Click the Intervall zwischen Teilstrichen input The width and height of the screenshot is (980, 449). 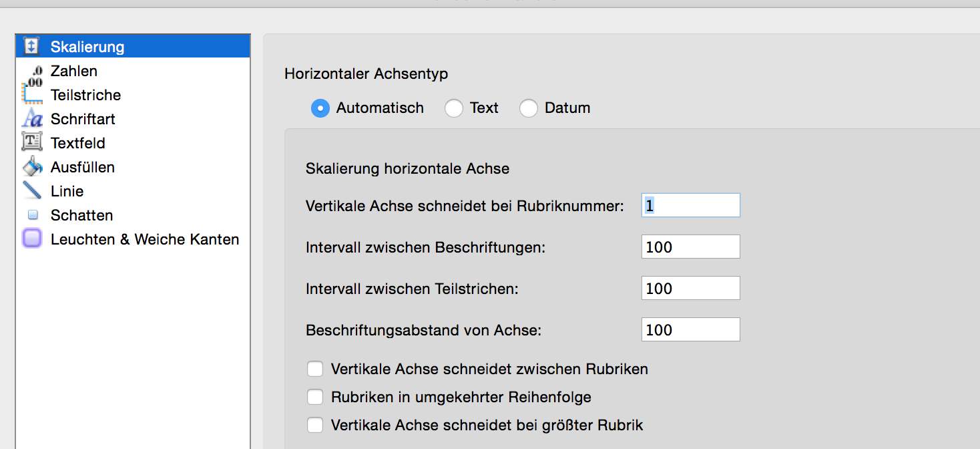coord(690,288)
